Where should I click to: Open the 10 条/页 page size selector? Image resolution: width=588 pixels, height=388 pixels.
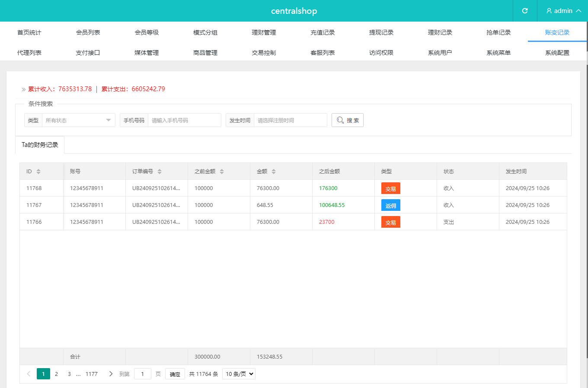[239, 374]
